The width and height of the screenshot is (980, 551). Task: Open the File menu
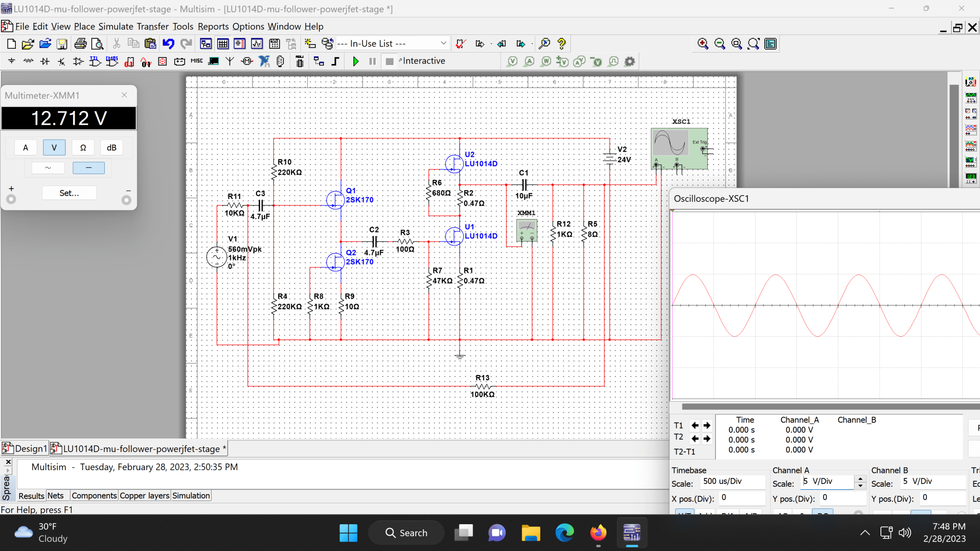pos(22,27)
